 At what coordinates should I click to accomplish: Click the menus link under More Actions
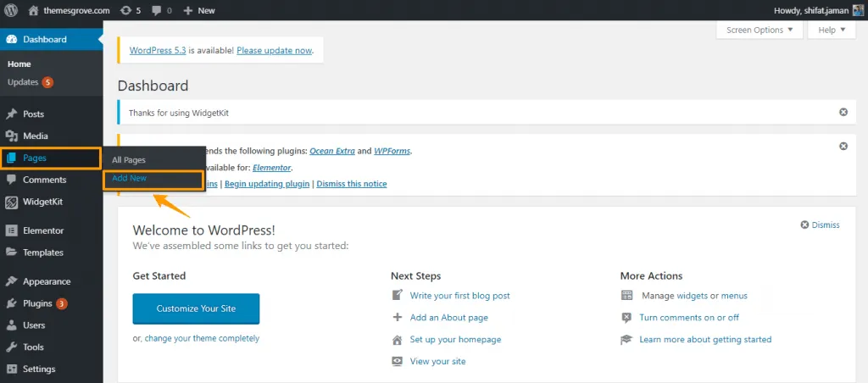pyautogui.click(x=734, y=296)
